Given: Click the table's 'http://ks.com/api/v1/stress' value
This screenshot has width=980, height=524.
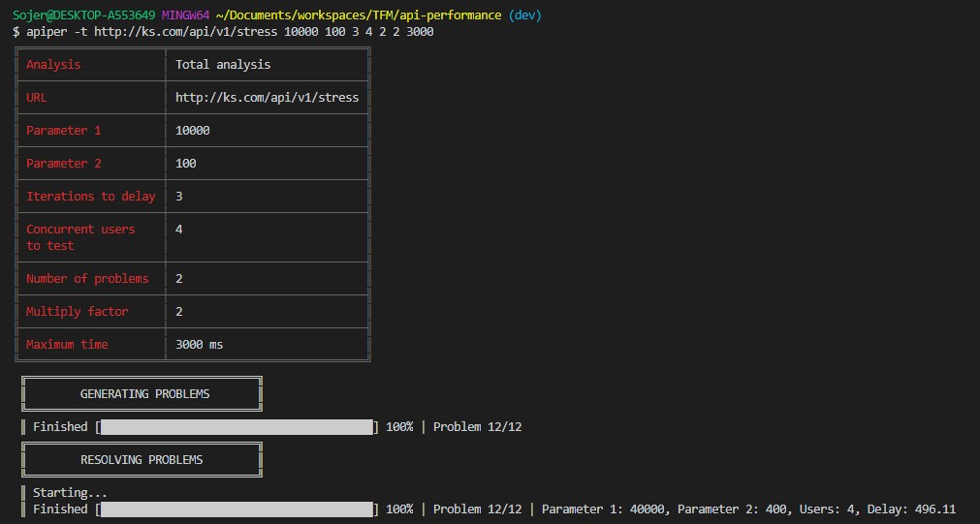Looking at the screenshot, I should click(x=268, y=98).
